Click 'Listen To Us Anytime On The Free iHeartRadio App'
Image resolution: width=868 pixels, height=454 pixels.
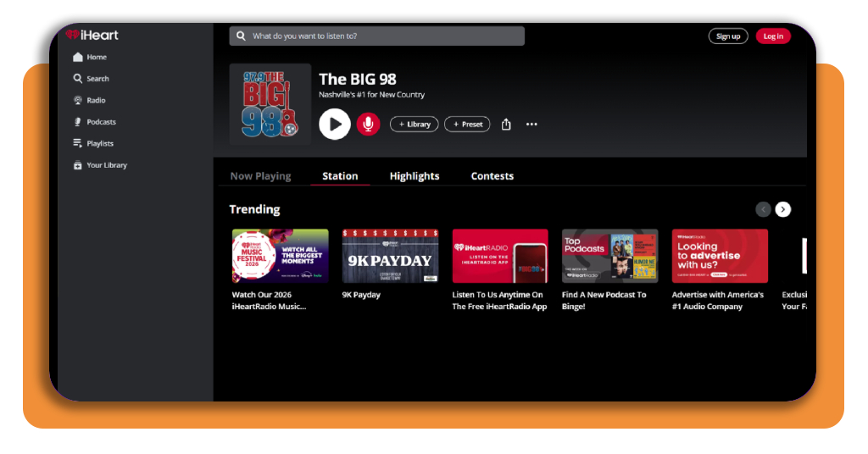pyautogui.click(x=499, y=301)
